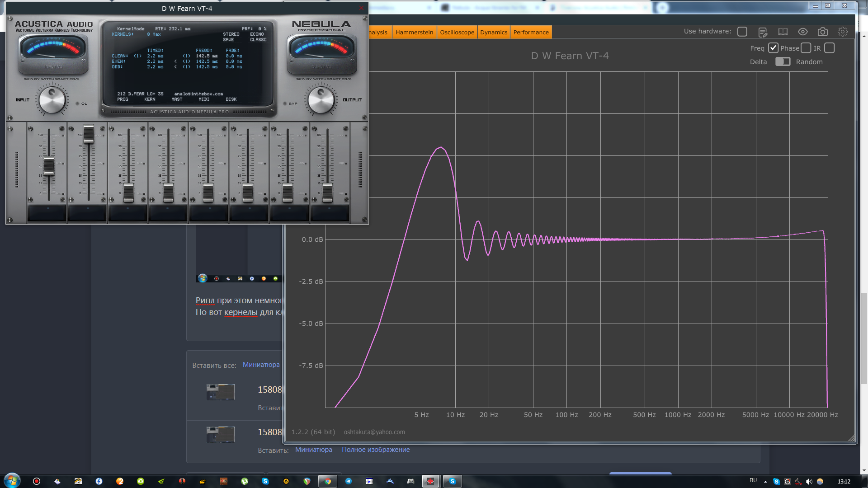This screenshot has height=488, width=868.
Task: Click the version text 1.2.2 (64 bit)
Action: point(313,432)
